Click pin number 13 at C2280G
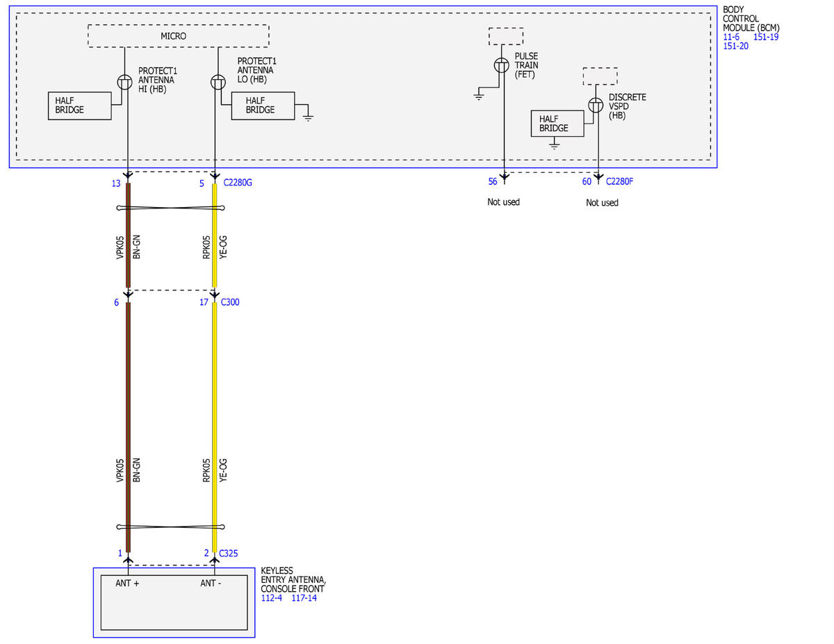The height and width of the screenshot is (644, 834). point(115,184)
